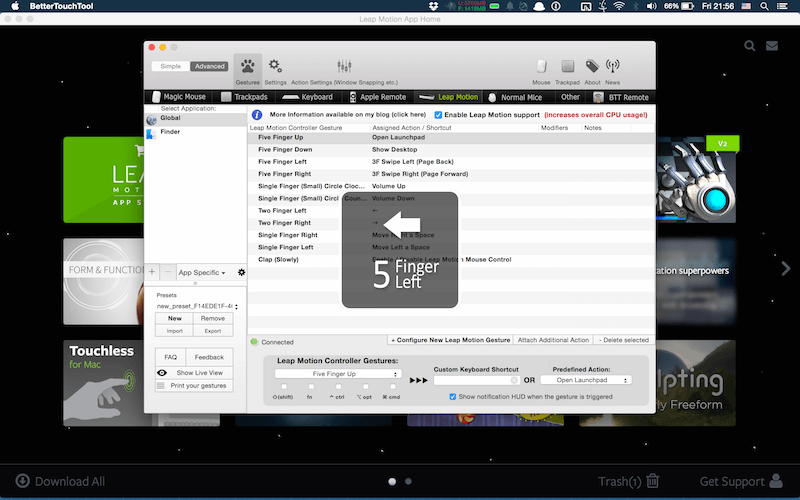Open Touchless for Mac thumbnail
The image size is (800, 500).
point(102,383)
